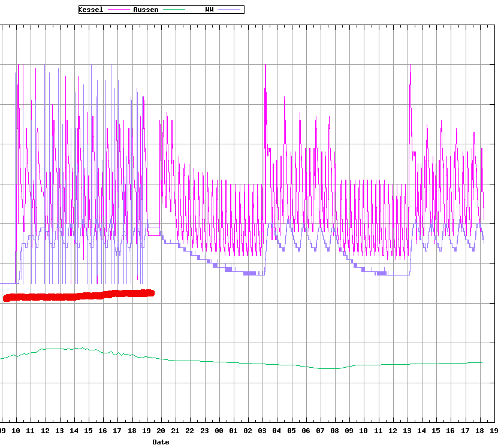Click the first x-axis label 03

[x=262, y=431]
